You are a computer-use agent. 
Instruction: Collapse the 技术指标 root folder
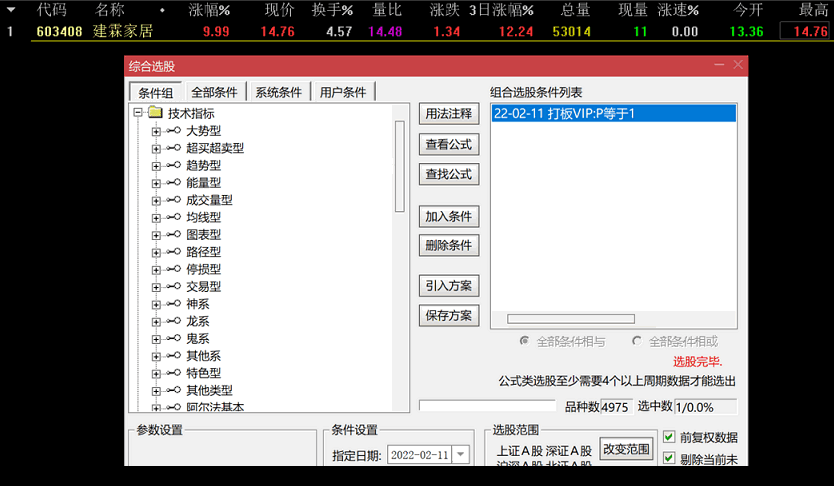[x=138, y=113]
